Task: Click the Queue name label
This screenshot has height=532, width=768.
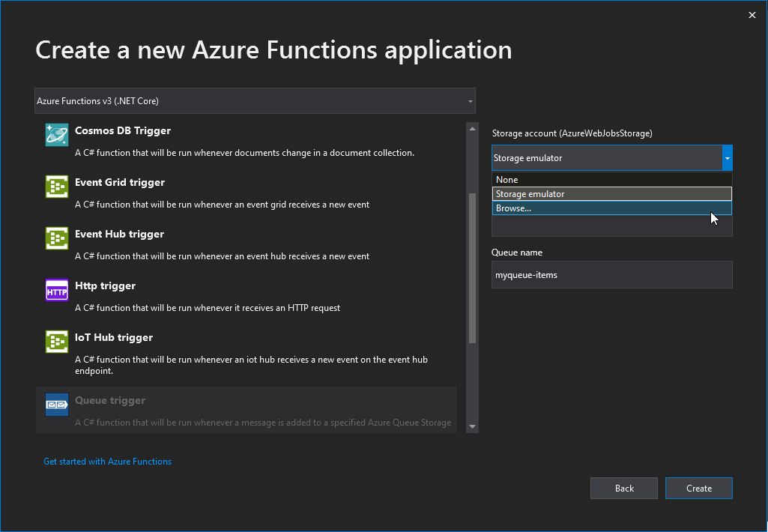Action: (x=517, y=253)
